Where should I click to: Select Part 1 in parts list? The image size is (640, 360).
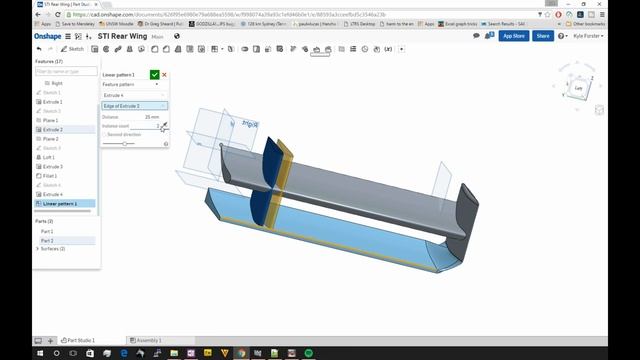(x=47, y=231)
